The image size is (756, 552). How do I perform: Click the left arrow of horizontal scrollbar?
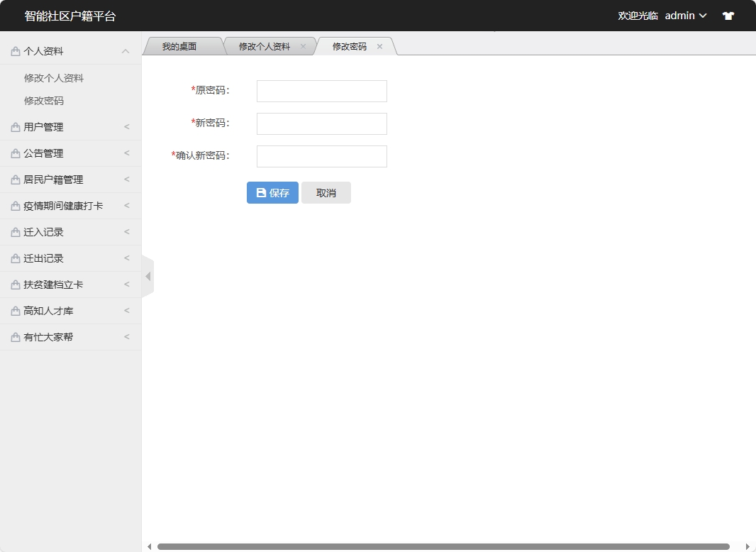tap(150, 547)
